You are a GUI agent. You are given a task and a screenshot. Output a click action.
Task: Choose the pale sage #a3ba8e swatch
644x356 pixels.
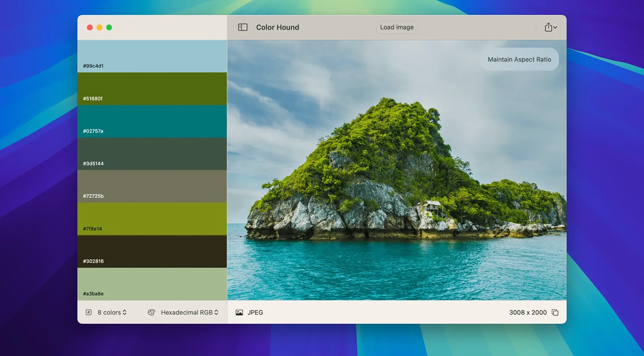coord(152,284)
